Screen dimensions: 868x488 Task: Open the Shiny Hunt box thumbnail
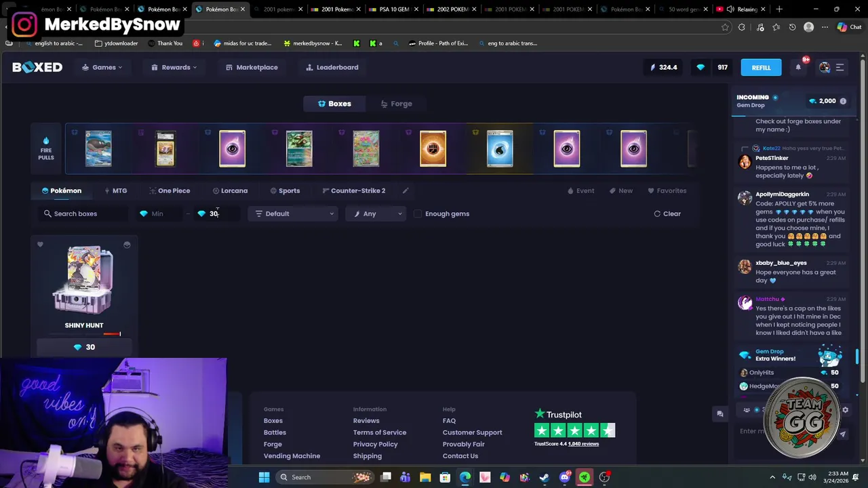coord(84,280)
